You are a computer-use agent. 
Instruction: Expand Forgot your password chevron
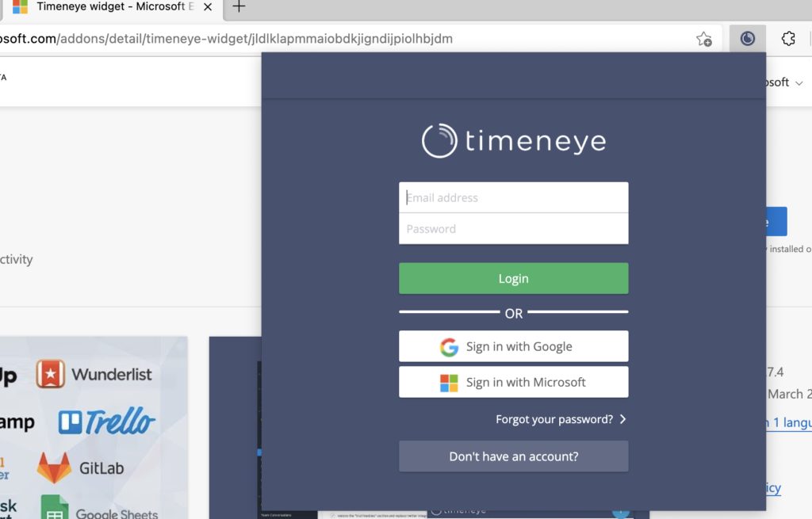coord(623,419)
